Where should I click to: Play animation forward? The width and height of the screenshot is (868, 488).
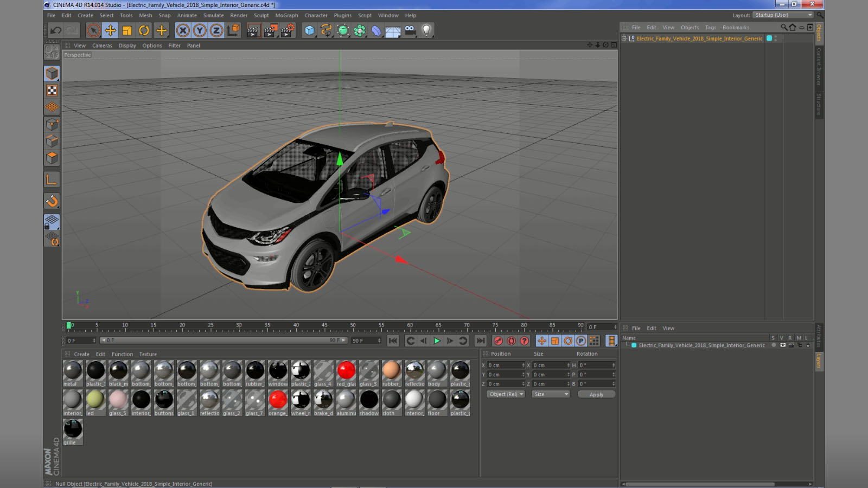437,341
